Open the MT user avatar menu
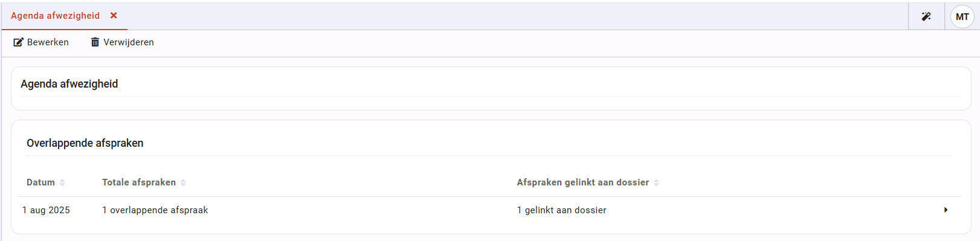This screenshot has width=980, height=241. click(962, 17)
